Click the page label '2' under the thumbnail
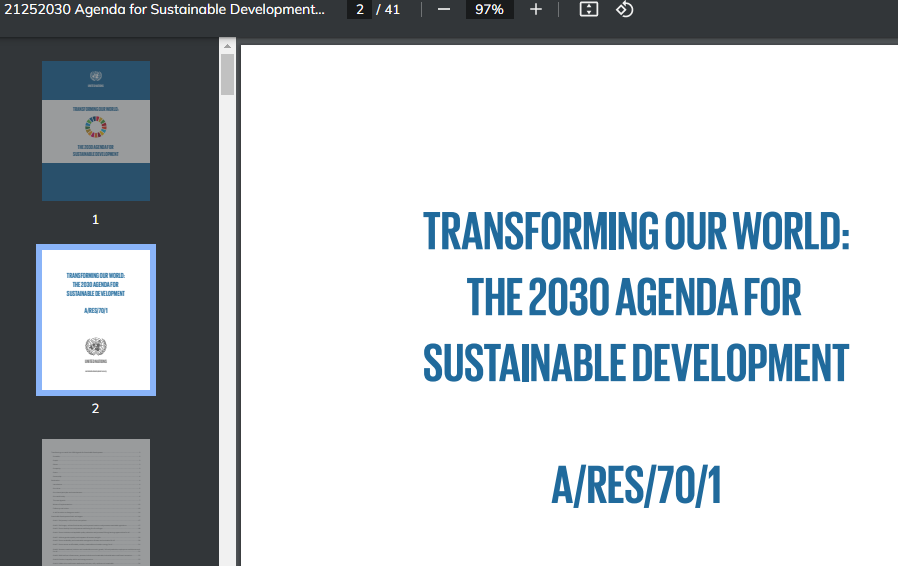The height and width of the screenshot is (566, 898). tap(96, 408)
